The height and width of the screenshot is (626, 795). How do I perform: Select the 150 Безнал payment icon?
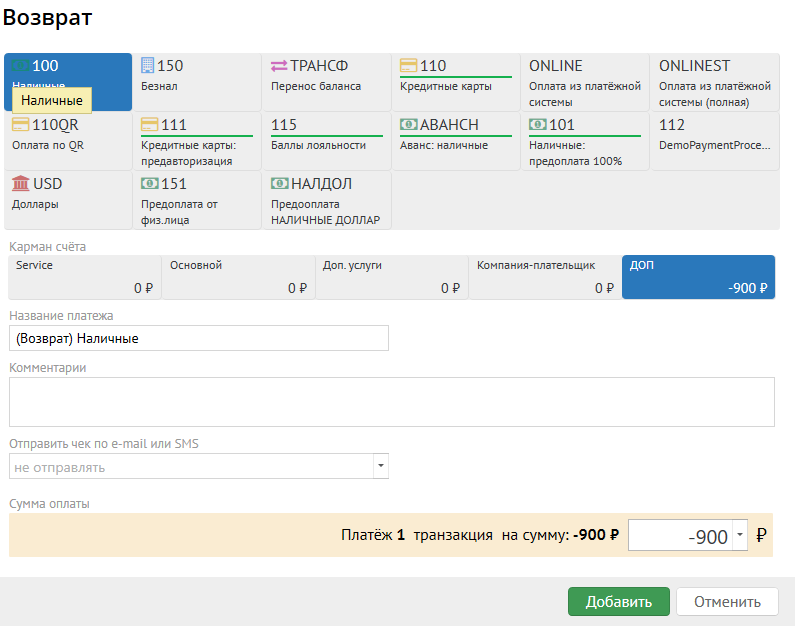(x=148, y=66)
